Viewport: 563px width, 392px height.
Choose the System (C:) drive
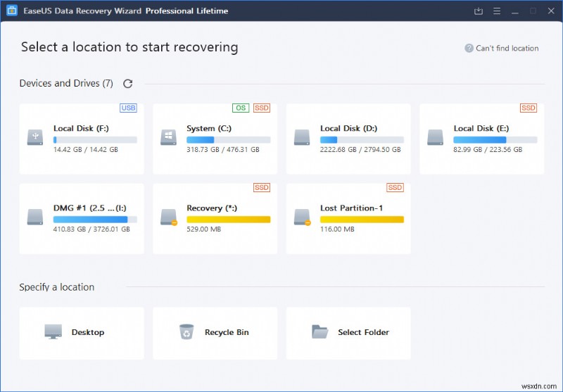(x=215, y=139)
